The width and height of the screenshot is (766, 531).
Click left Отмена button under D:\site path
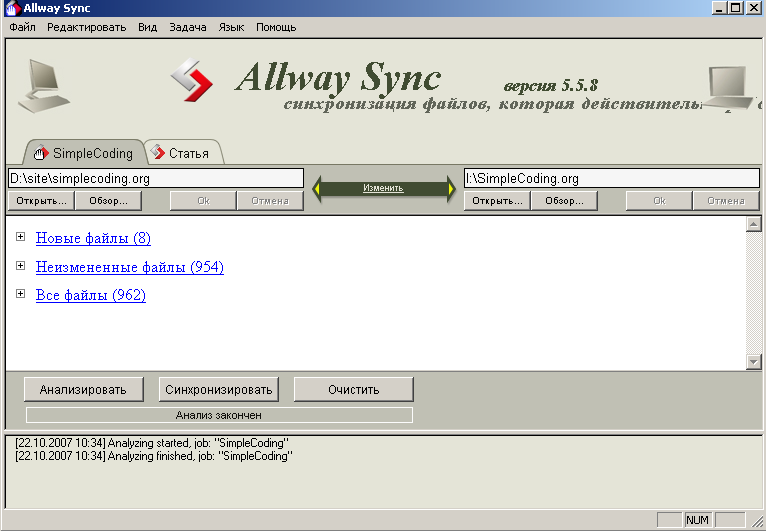pos(270,201)
